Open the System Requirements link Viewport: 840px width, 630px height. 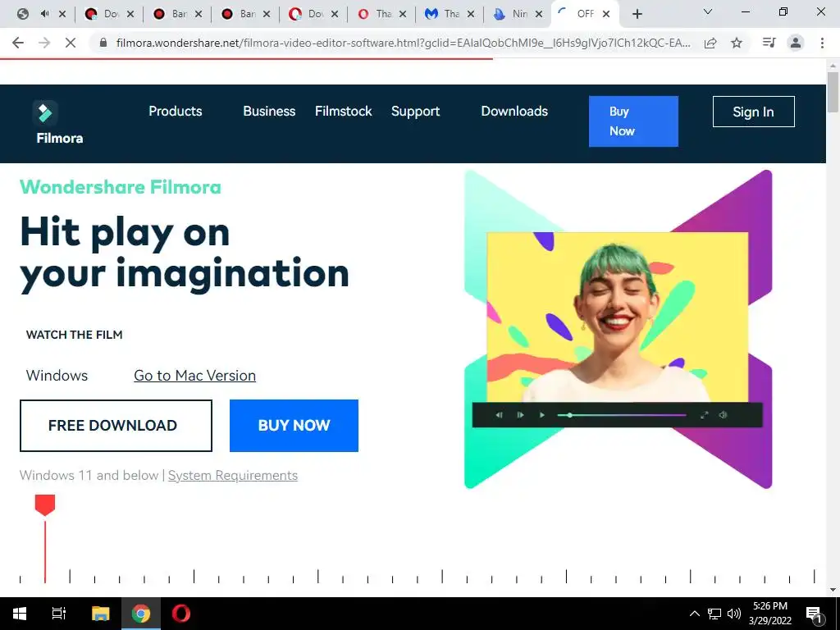232,475
